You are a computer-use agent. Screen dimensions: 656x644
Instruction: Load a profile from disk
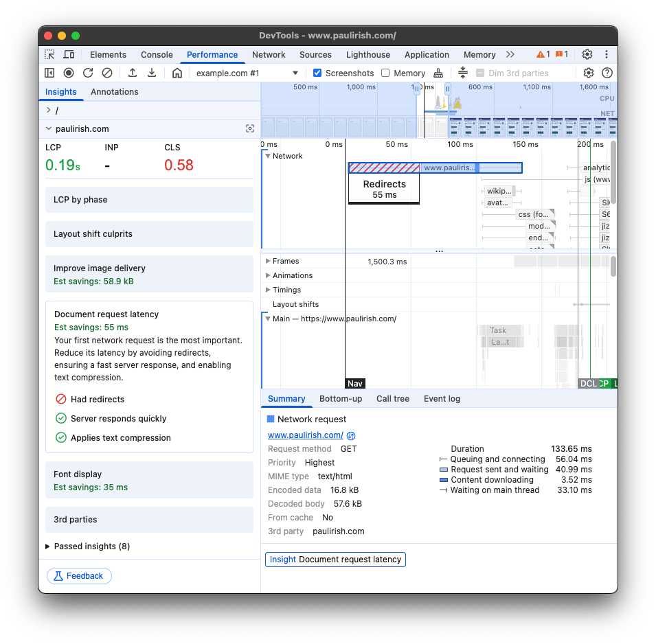click(x=131, y=73)
